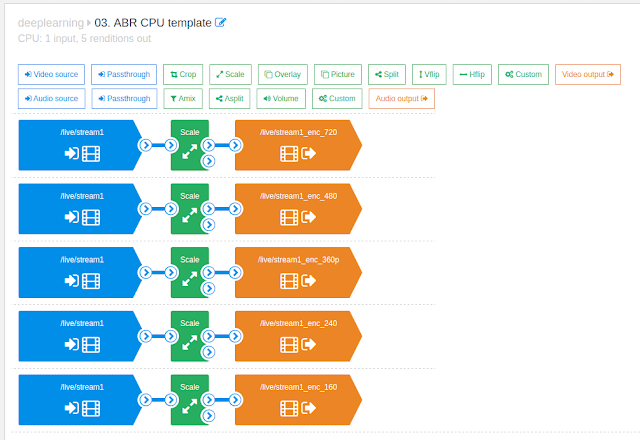Add an Audio output node
The height and width of the screenshot is (440, 640).
click(401, 99)
